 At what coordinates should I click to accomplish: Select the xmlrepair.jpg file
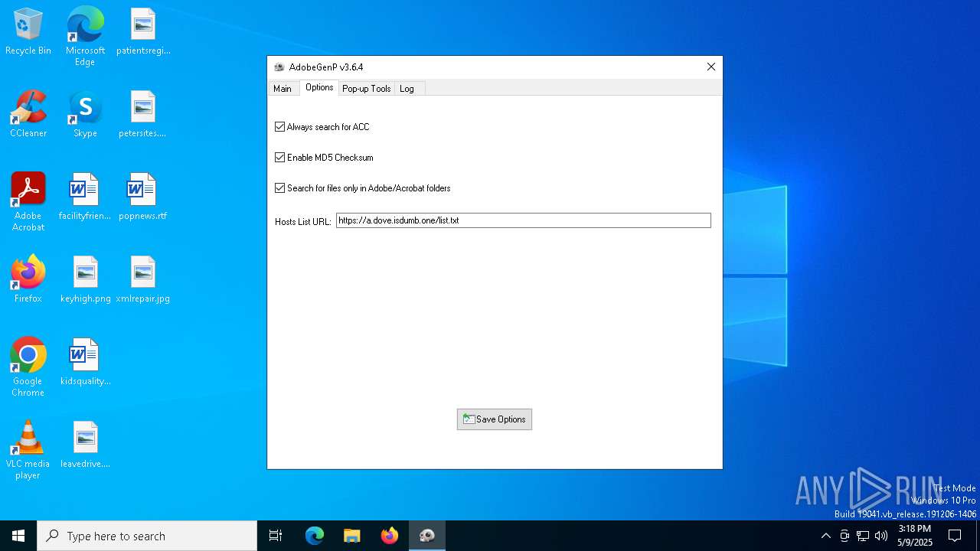click(x=143, y=279)
